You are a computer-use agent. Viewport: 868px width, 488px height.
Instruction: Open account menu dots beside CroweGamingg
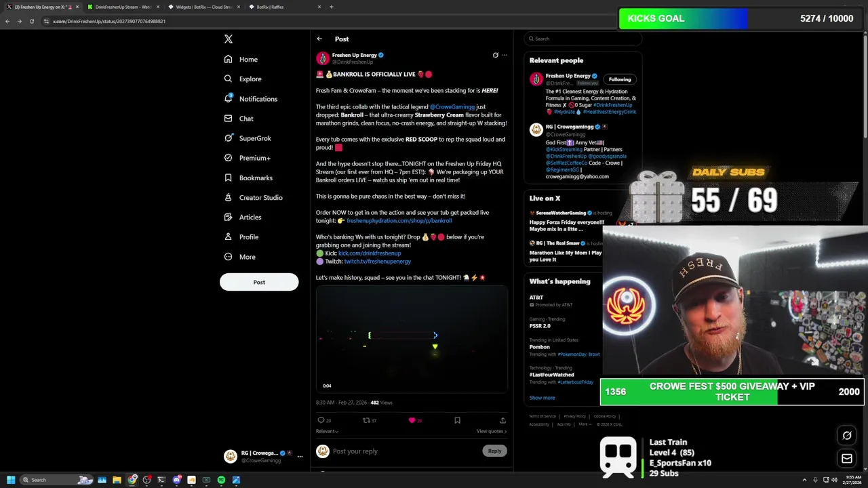click(300, 456)
